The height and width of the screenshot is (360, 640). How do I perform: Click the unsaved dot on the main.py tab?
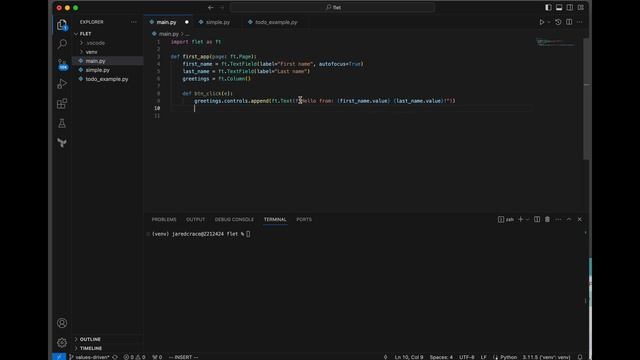(x=187, y=22)
